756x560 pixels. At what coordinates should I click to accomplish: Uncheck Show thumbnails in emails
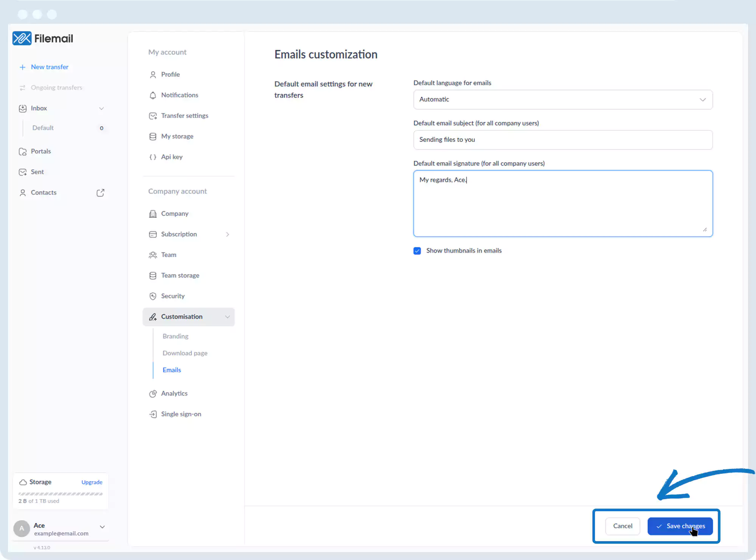coord(417,251)
